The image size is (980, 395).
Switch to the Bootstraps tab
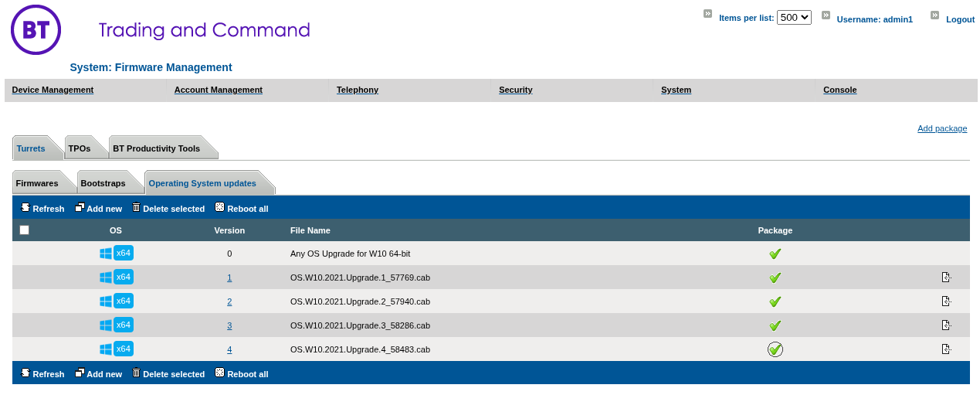(103, 183)
